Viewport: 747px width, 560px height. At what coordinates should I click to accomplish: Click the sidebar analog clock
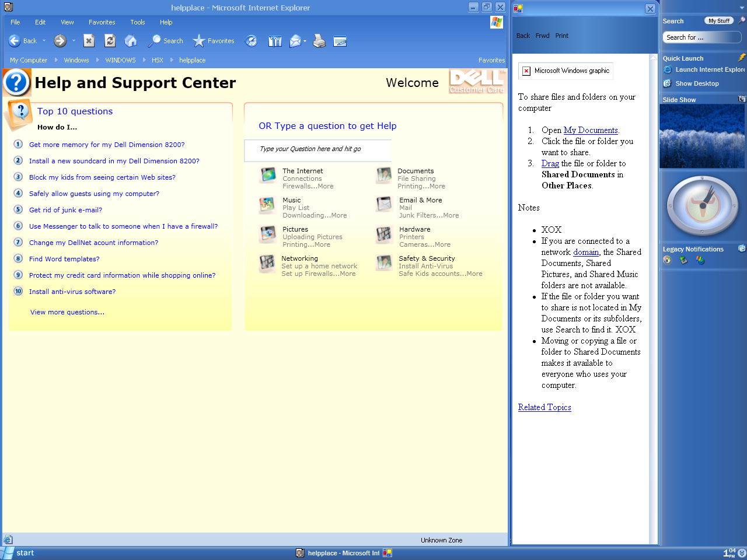703,205
